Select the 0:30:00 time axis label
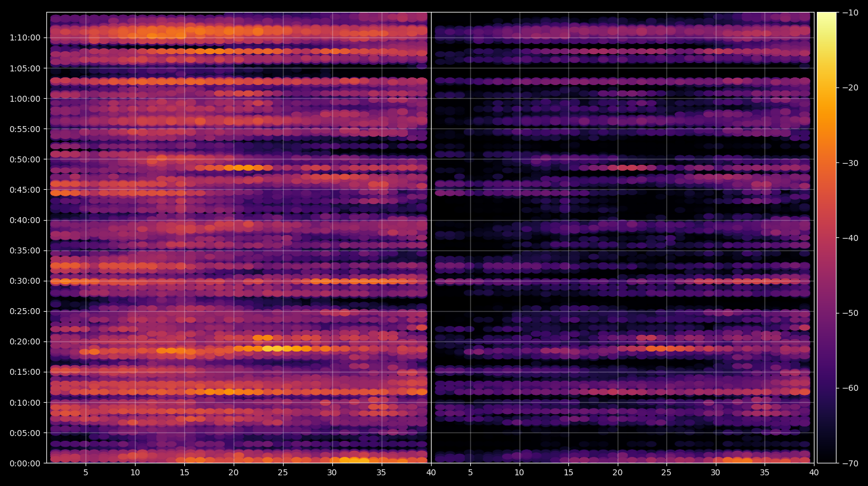The height and width of the screenshot is (486, 868). 25,281
